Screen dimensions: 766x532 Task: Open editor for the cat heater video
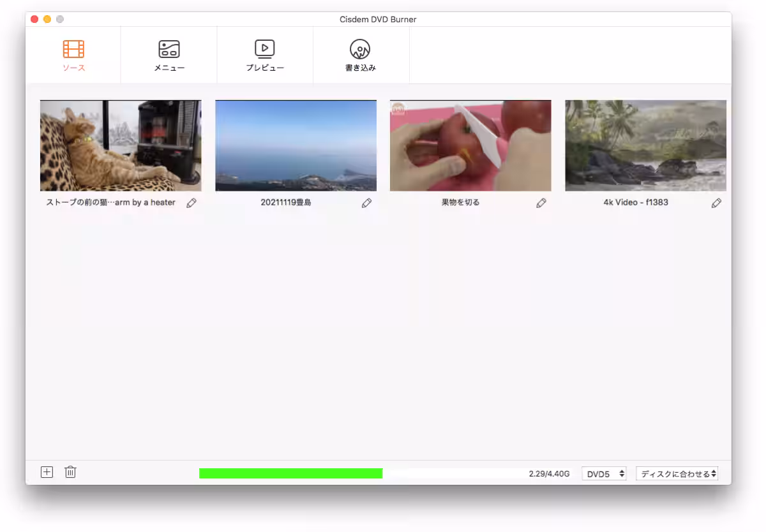click(x=191, y=203)
